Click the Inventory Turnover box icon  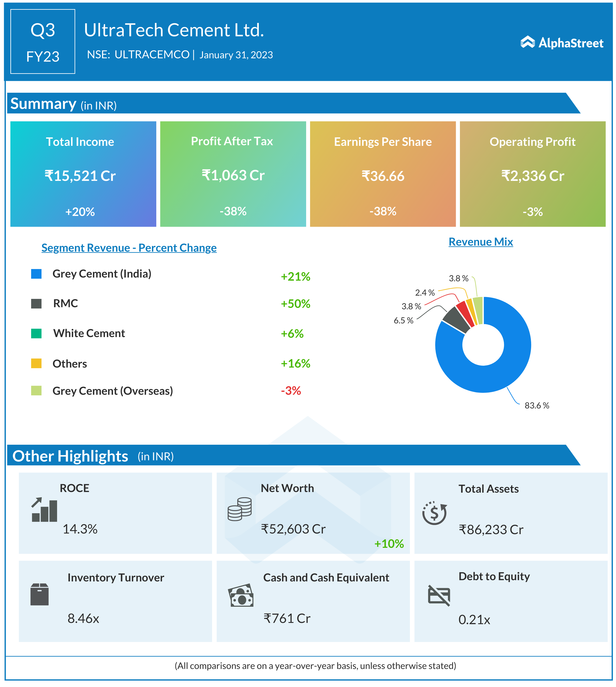40,594
